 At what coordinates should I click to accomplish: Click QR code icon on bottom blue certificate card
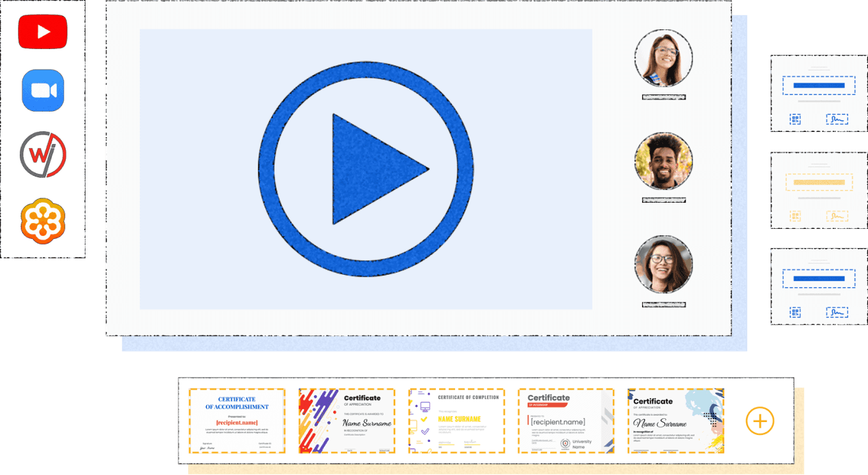(795, 312)
